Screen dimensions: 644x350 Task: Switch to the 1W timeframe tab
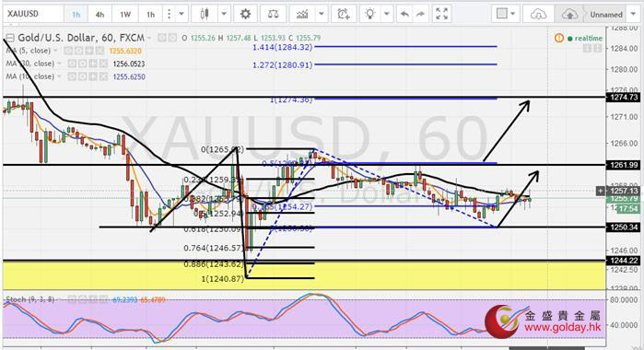[125, 15]
